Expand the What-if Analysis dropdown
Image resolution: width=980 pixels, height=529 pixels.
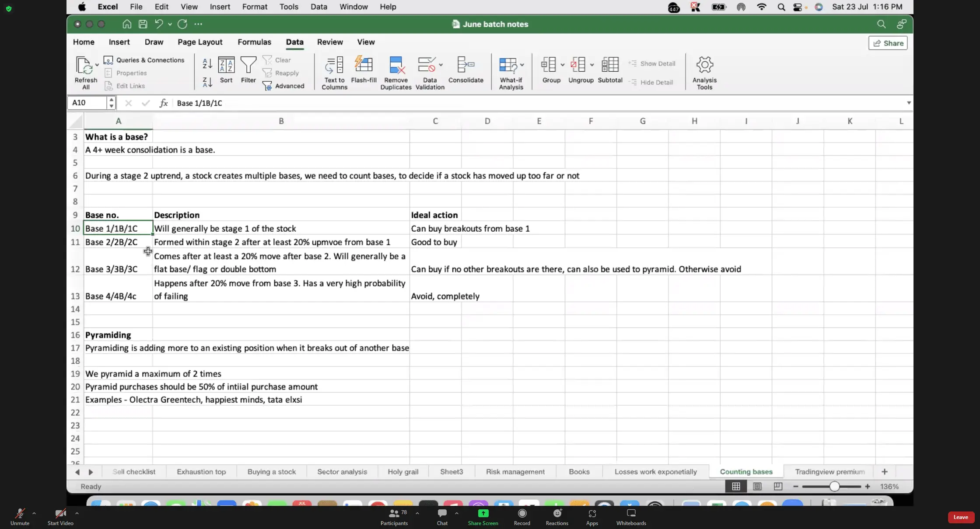522,65
